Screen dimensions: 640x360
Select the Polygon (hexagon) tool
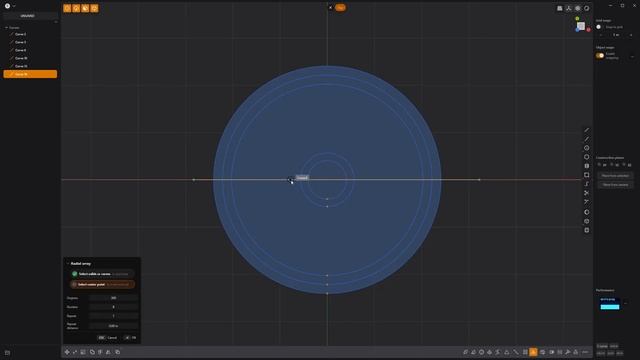pyautogui.click(x=587, y=157)
